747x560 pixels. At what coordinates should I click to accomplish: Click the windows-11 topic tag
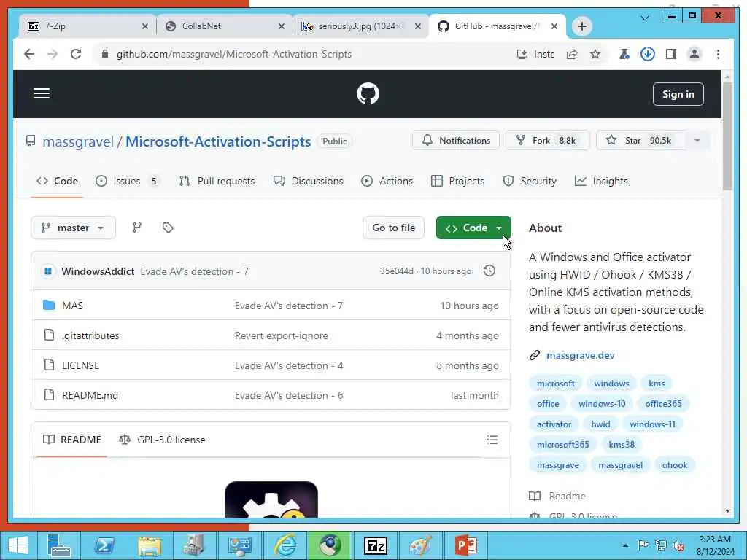click(652, 424)
